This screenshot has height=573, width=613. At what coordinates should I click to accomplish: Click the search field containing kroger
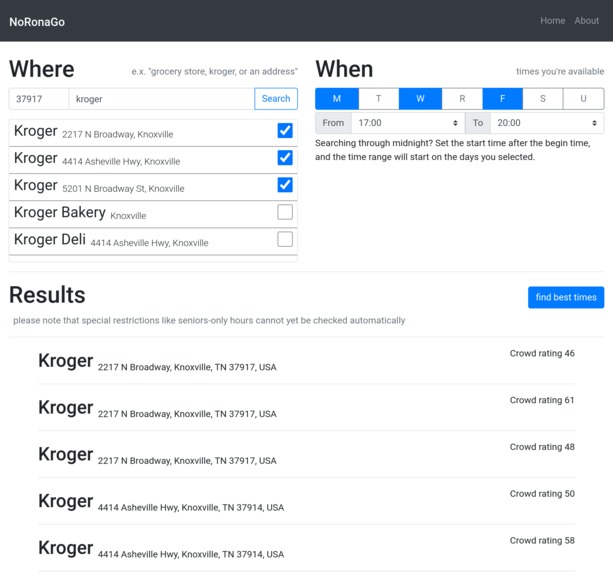coord(161,99)
